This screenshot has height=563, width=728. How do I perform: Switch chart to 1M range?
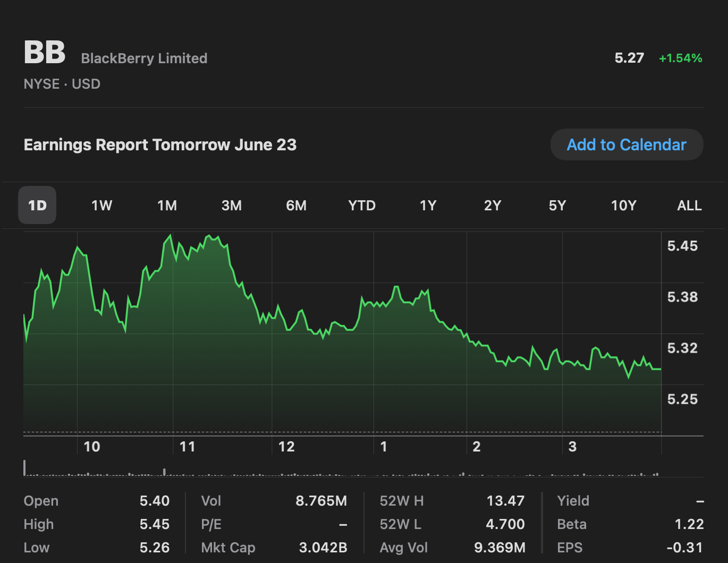pos(167,206)
